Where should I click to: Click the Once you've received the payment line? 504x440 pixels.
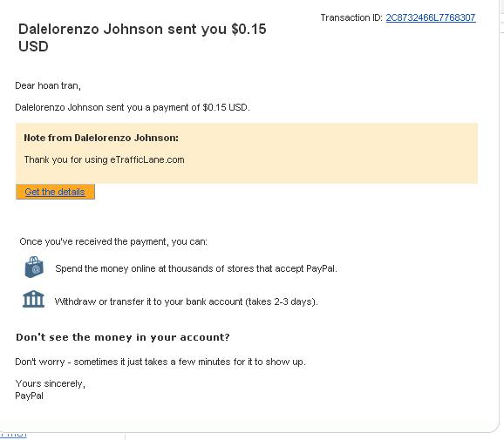pos(113,241)
